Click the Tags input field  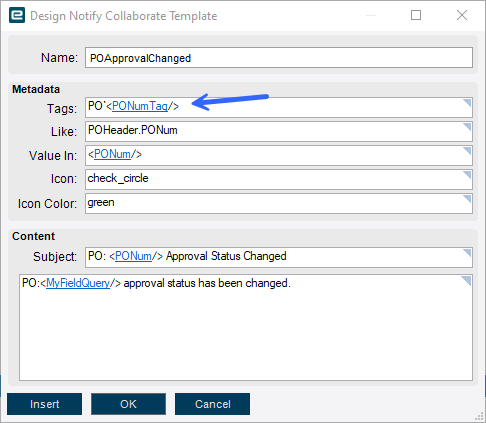pos(279,107)
